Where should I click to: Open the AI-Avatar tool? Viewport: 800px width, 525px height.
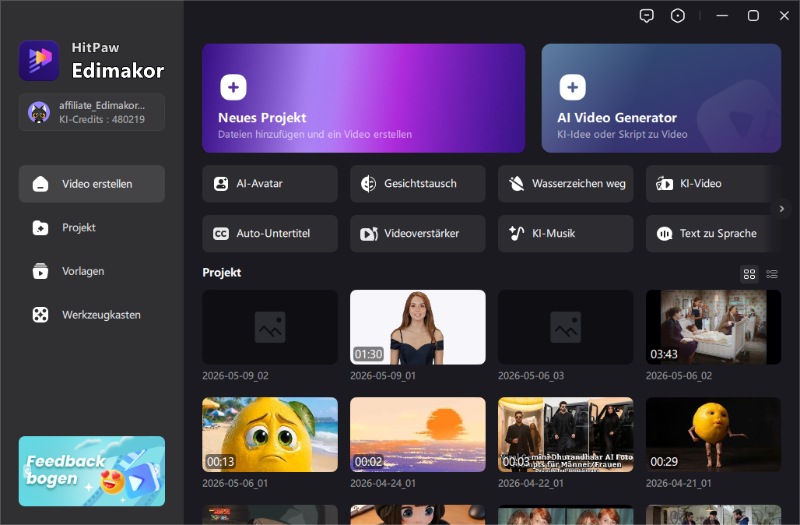point(270,184)
